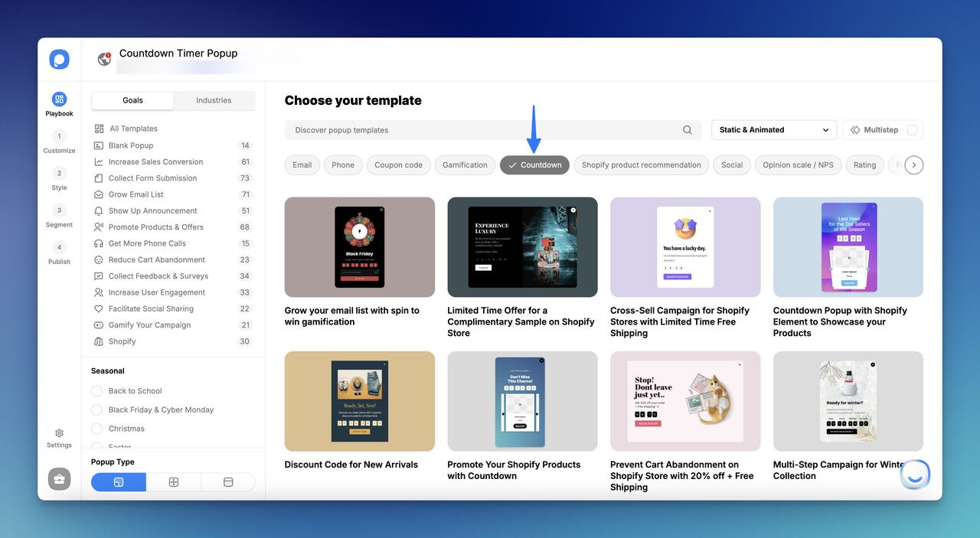
Task: Go to Publish step 4
Action: 59,247
